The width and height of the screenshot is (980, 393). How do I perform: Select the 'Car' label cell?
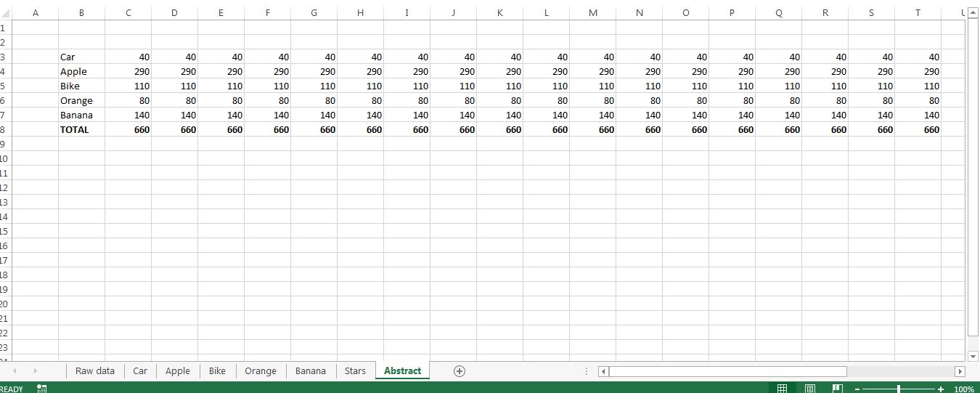[x=81, y=57]
